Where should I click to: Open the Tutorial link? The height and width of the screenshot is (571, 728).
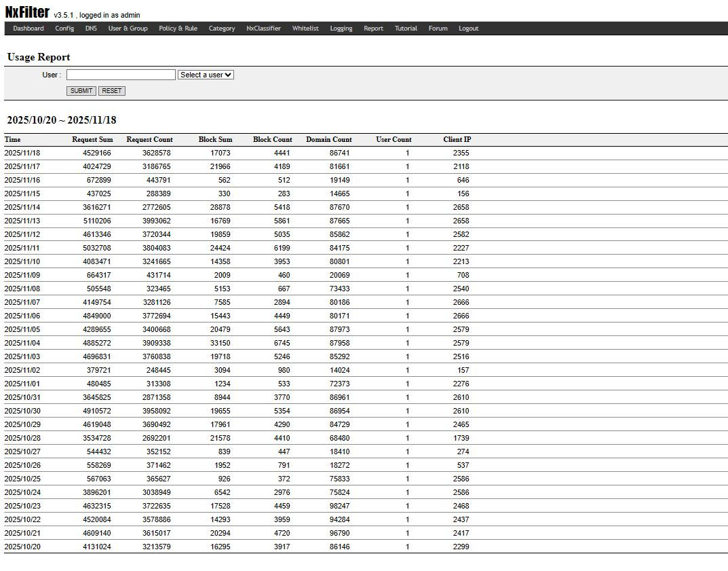(406, 29)
